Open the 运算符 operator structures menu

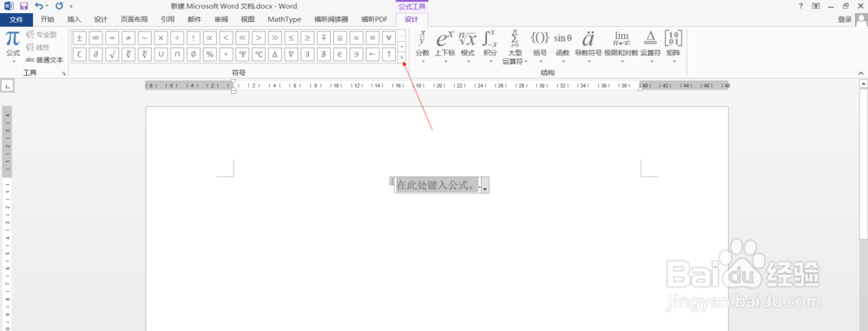click(x=650, y=47)
